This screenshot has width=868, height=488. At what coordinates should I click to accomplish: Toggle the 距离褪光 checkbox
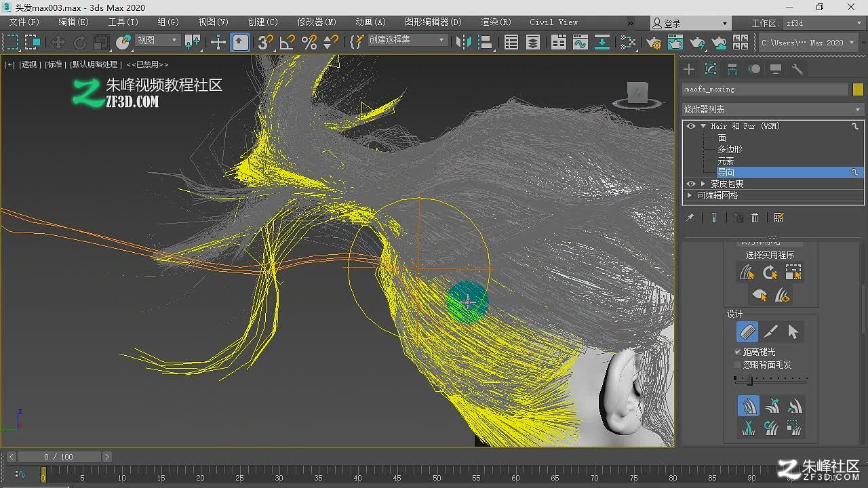(738, 352)
